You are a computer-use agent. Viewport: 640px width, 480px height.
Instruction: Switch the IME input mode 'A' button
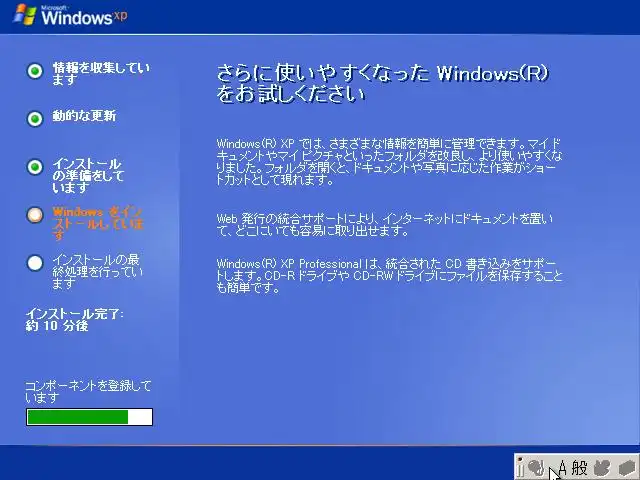coord(562,468)
